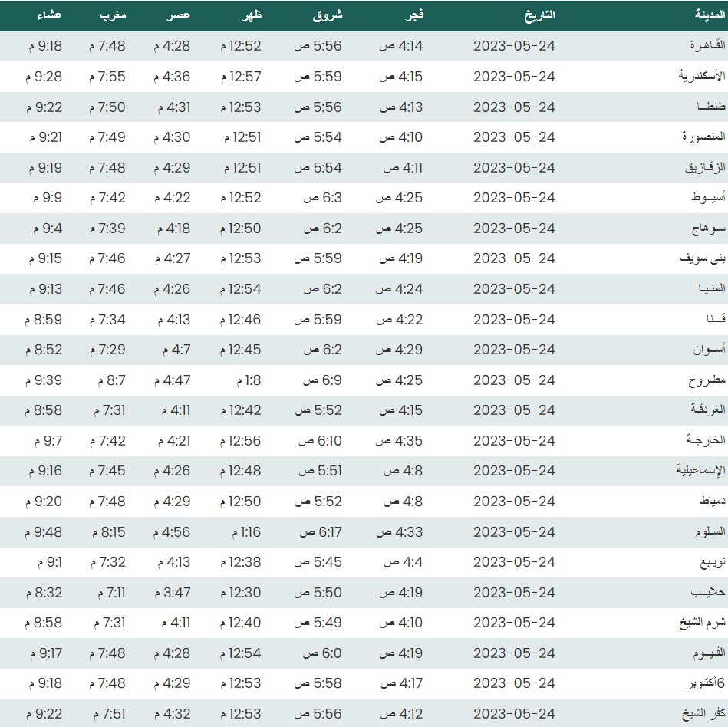The image size is (728, 727).
Task: Click the Fajr time in the أسوان row
Action: pyautogui.click(x=399, y=350)
